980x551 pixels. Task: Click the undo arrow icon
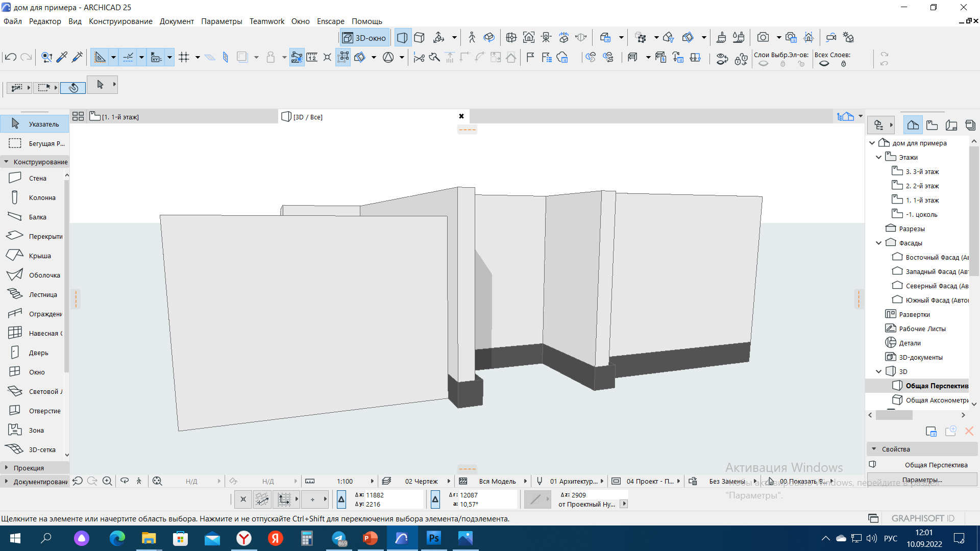click(10, 57)
